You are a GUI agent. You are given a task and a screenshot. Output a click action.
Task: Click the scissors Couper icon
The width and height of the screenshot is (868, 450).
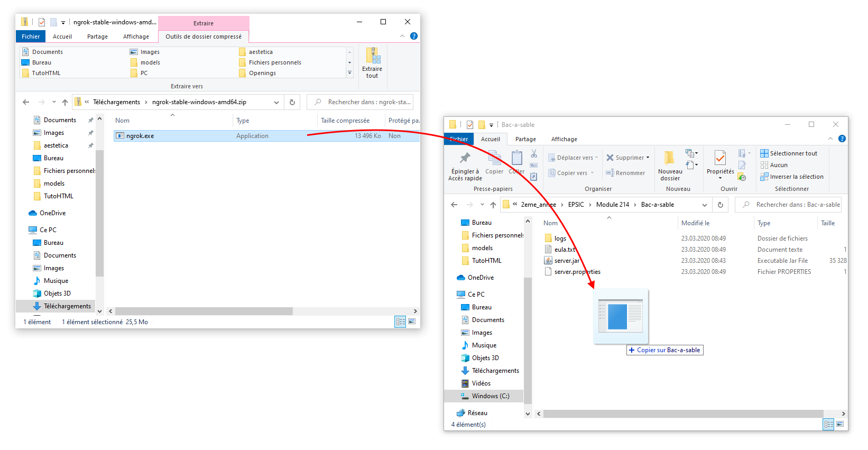tap(534, 153)
